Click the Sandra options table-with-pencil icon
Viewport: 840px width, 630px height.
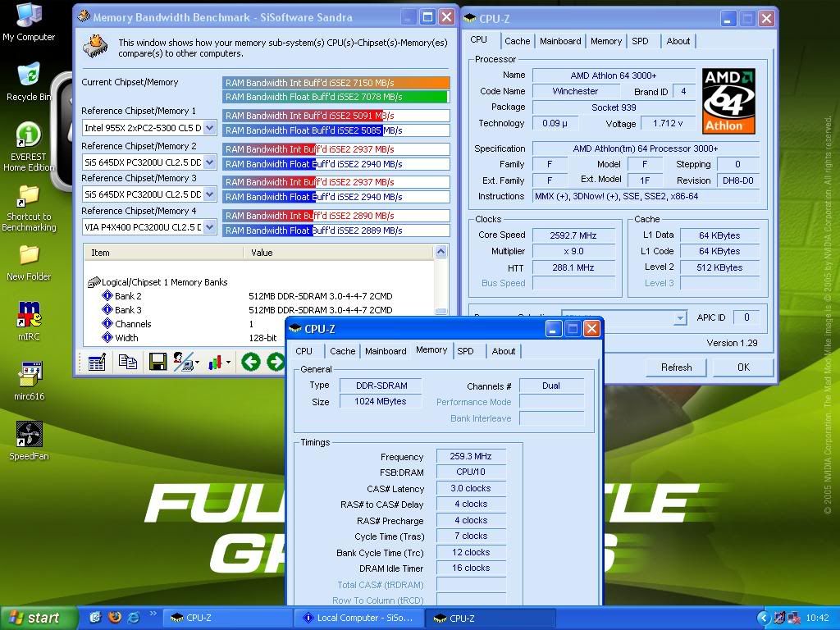tap(97, 362)
